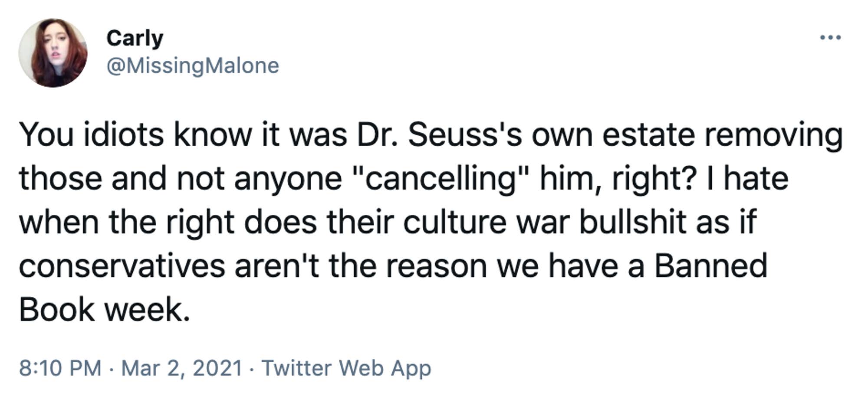Click the word "removing" in tweet text
Screen dimensions: 868x403
point(773,135)
